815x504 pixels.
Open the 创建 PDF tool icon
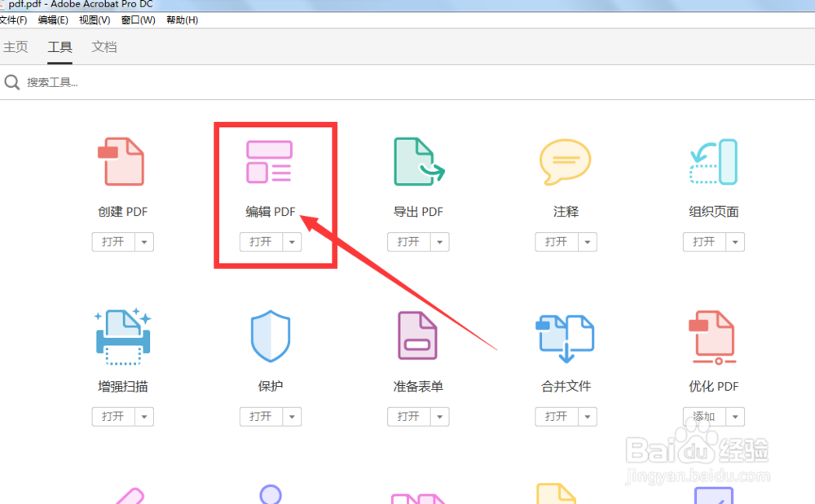(122, 162)
